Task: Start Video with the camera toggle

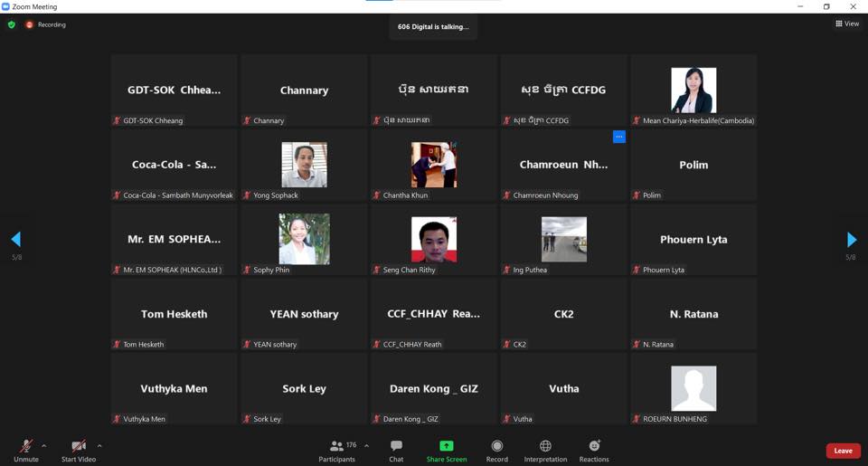Action: tap(79, 450)
